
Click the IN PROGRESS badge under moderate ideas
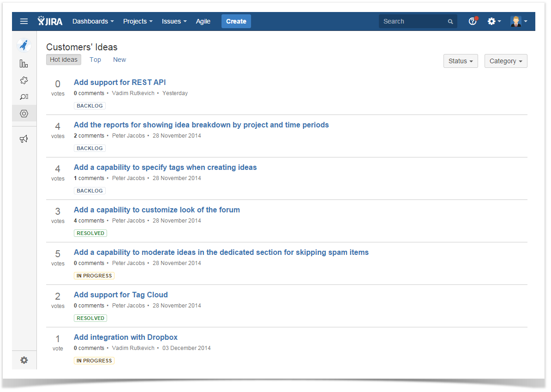click(x=94, y=276)
